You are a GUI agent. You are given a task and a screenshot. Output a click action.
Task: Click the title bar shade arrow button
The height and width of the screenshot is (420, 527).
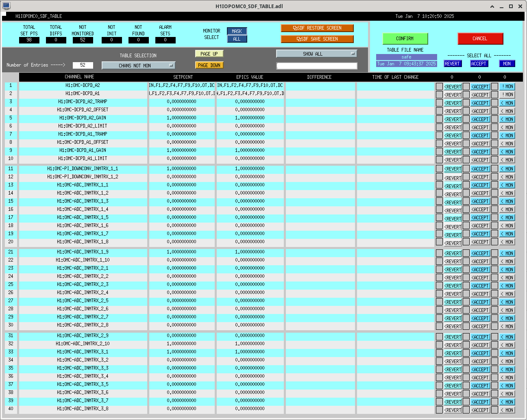point(492,6)
